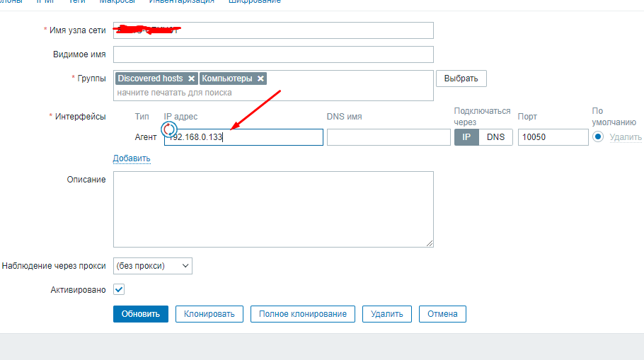
Task: Click the Удалить link in the interface row
Action: [626, 137]
